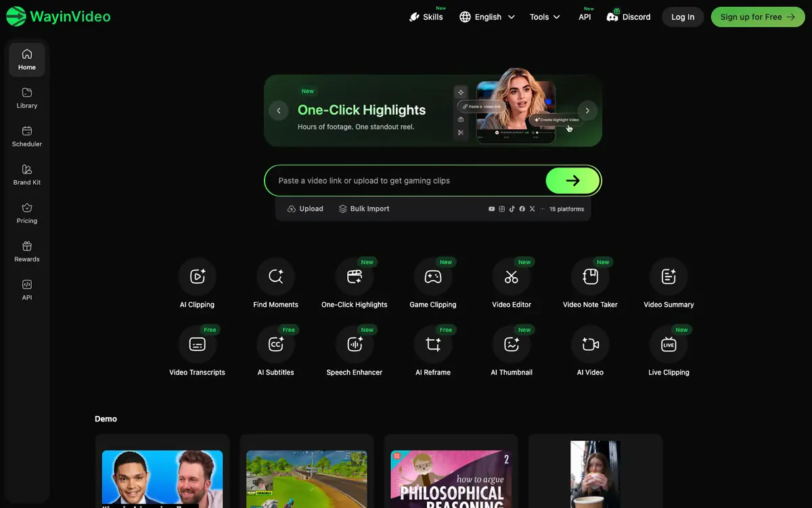Open the two smiling men demo thumbnail
This screenshot has height=508, width=812.
162,480
